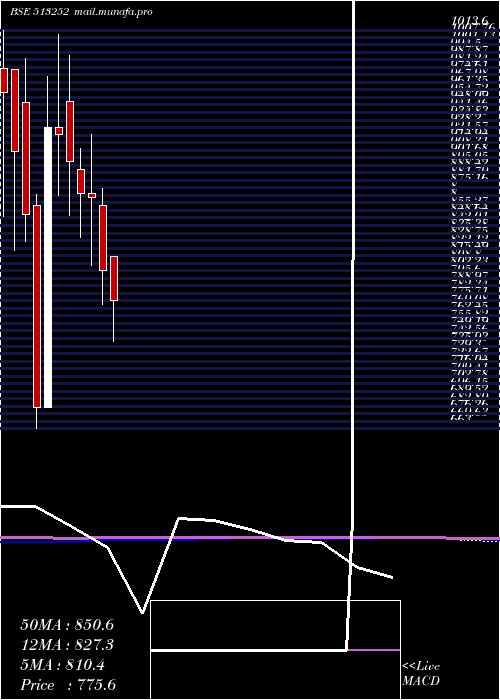Click the mail.munafa.pro label
Image resolution: width=500 pixels, height=700 pixels.
click(112, 12)
